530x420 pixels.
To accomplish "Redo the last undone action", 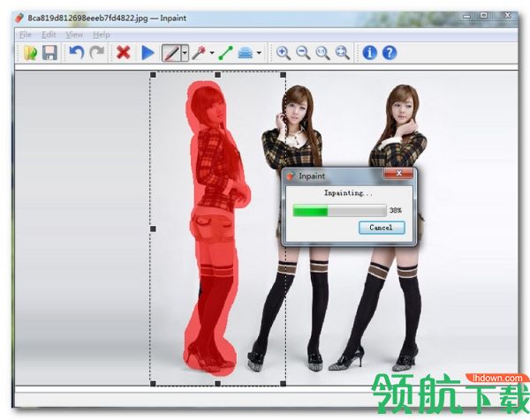I will coord(96,53).
